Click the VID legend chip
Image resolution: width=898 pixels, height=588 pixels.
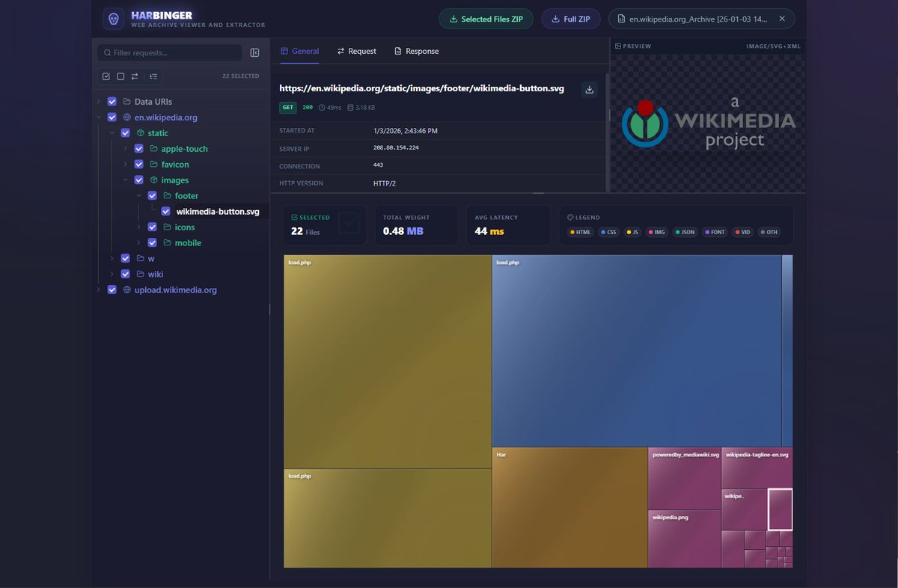tap(743, 232)
